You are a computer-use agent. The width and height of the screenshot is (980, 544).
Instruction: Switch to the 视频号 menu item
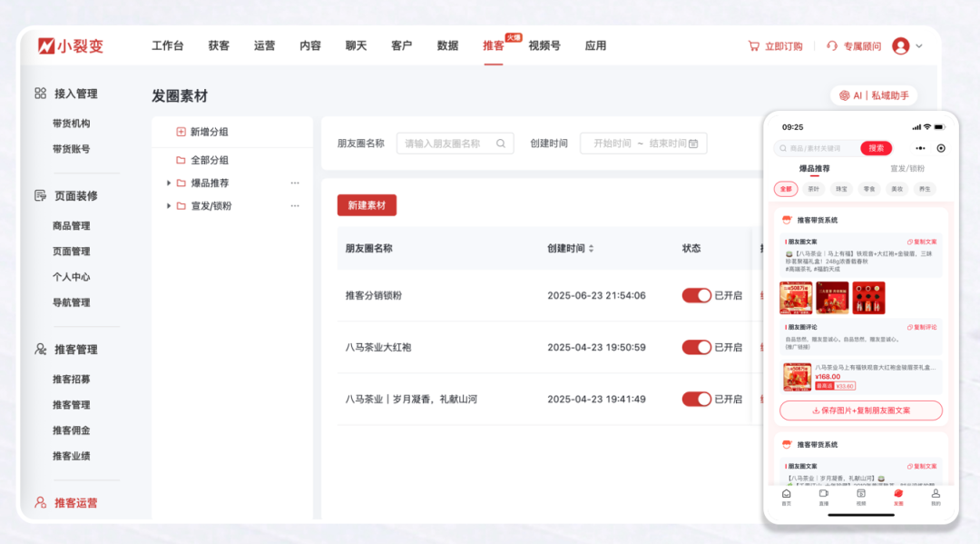coord(544,45)
